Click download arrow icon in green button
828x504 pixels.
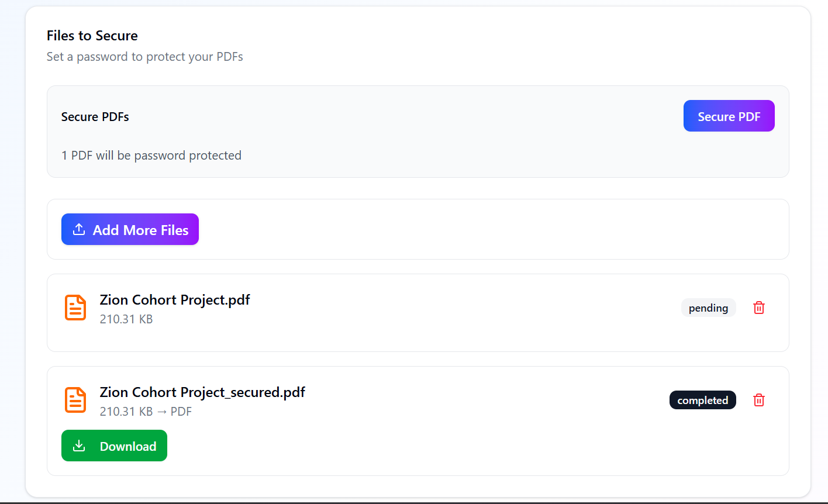tap(79, 446)
